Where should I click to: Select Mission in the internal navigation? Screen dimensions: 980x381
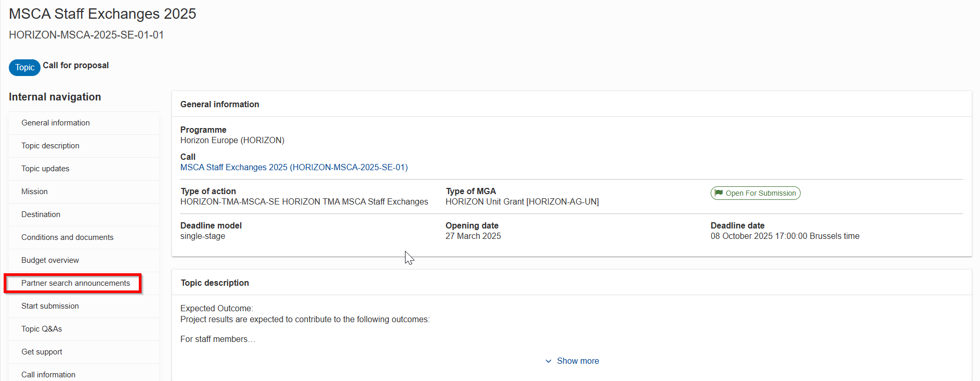click(84, 192)
